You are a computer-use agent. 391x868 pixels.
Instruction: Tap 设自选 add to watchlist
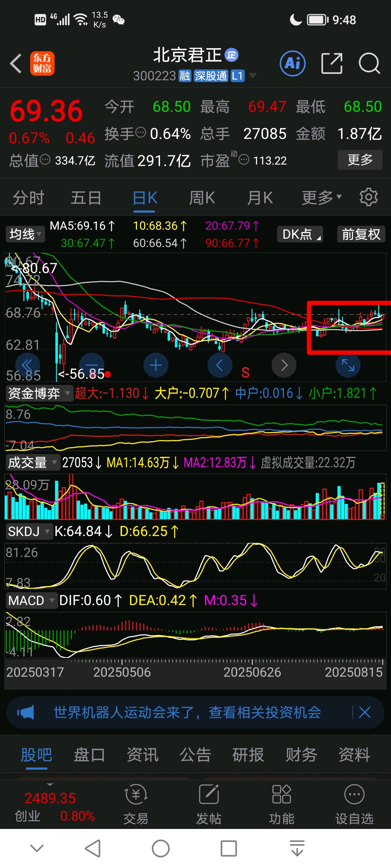(x=354, y=804)
